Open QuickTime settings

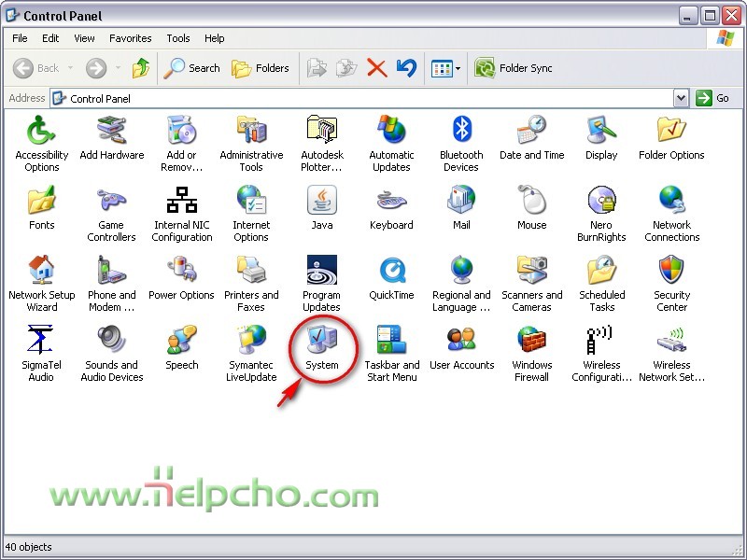pos(391,278)
